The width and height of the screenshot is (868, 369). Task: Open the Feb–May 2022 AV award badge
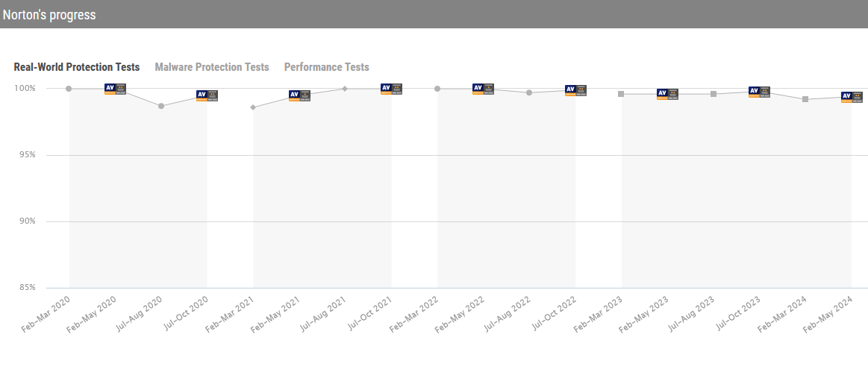click(x=484, y=89)
